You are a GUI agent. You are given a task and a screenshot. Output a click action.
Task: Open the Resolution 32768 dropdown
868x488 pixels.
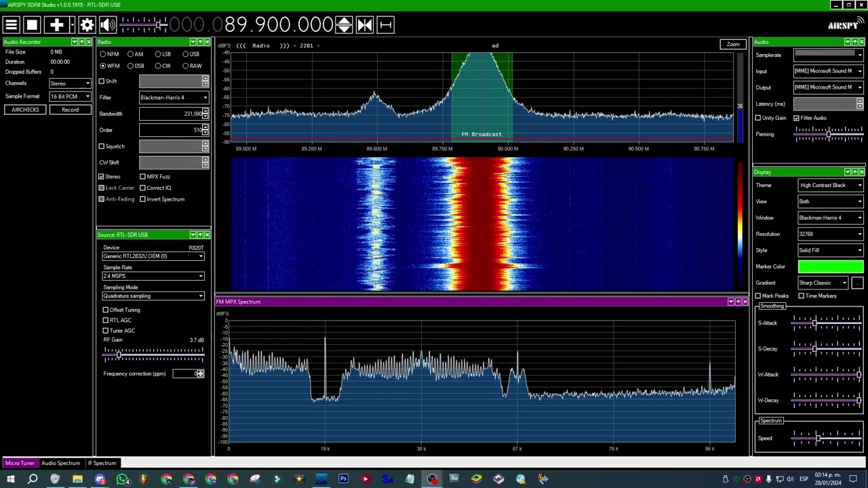pyautogui.click(x=831, y=234)
